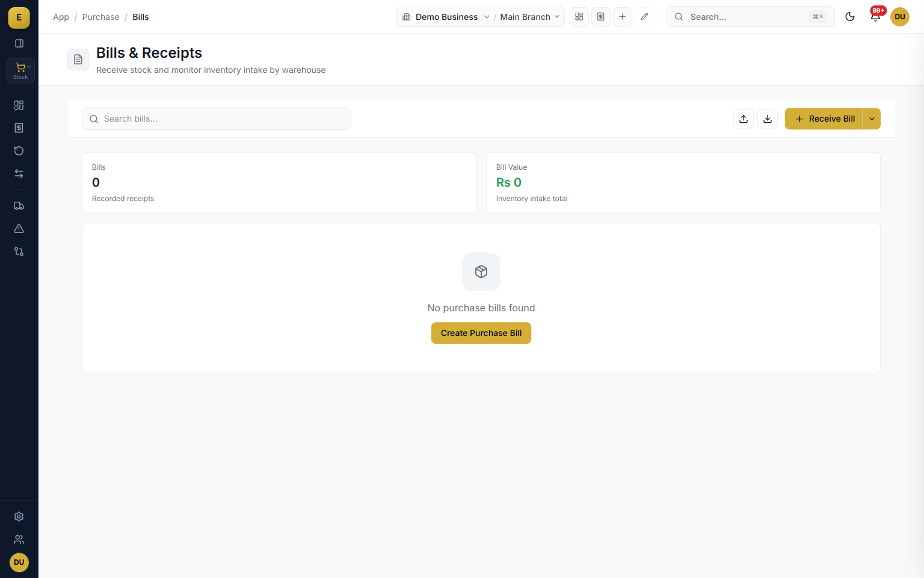
Task: Open the Demo Business selector
Action: pyautogui.click(x=446, y=17)
